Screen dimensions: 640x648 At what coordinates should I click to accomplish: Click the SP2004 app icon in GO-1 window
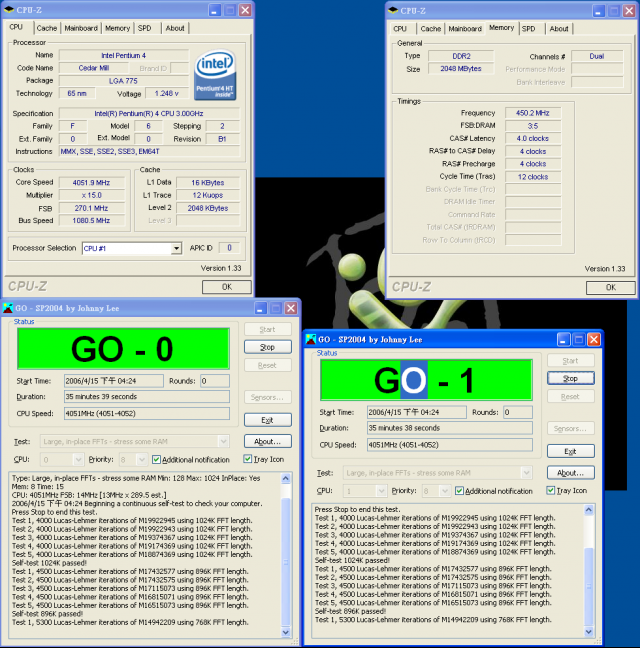click(x=311, y=339)
